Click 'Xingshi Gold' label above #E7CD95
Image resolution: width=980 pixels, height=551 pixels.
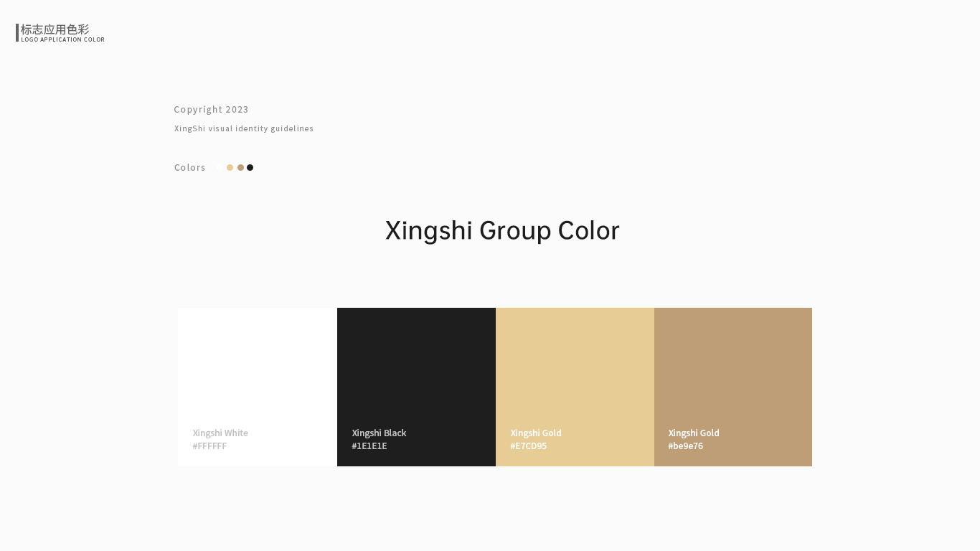click(536, 433)
